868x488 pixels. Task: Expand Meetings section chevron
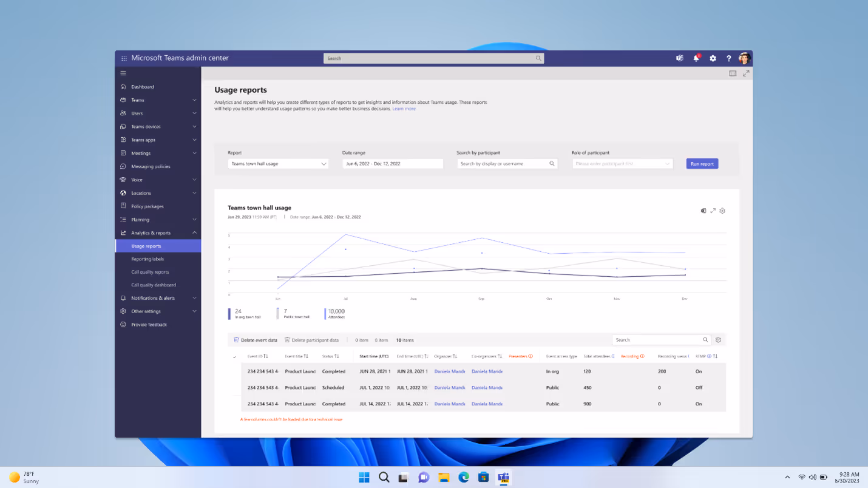pyautogui.click(x=194, y=154)
